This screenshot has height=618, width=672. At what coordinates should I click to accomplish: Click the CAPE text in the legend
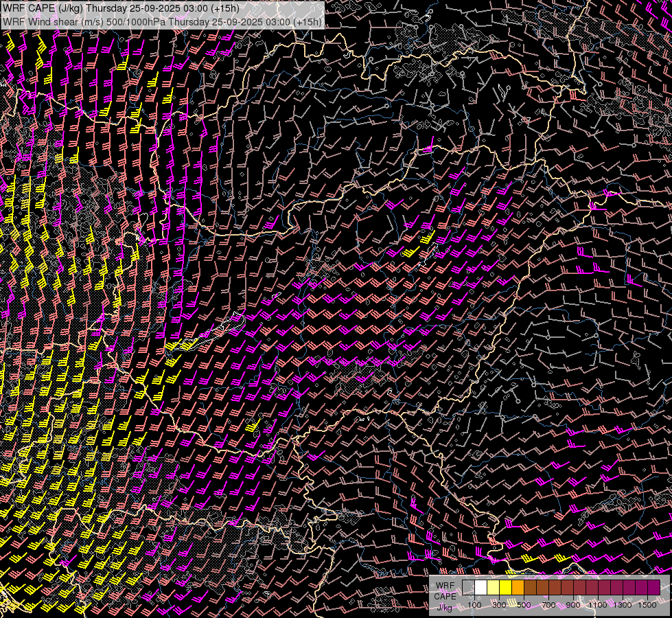445,596
